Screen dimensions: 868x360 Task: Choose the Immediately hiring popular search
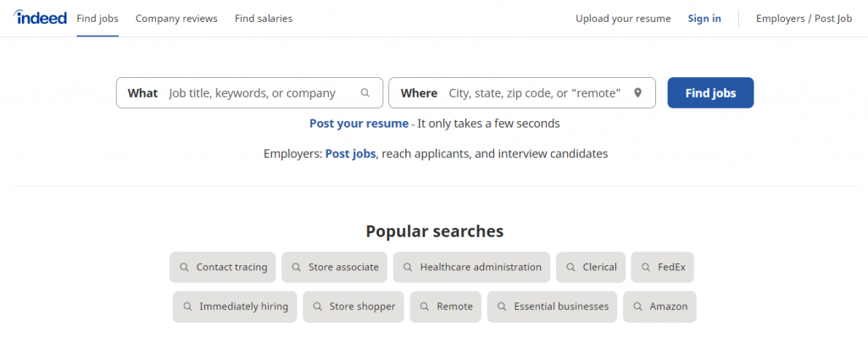click(x=243, y=307)
